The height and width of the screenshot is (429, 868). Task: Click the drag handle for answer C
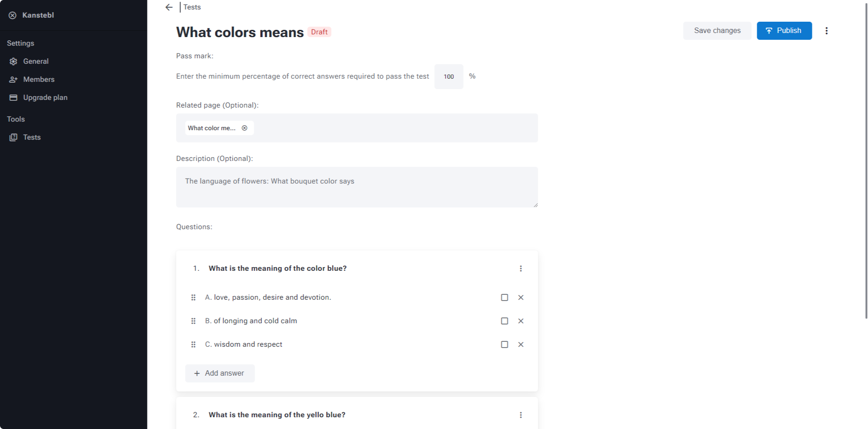pyautogui.click(x=193, y=344)
